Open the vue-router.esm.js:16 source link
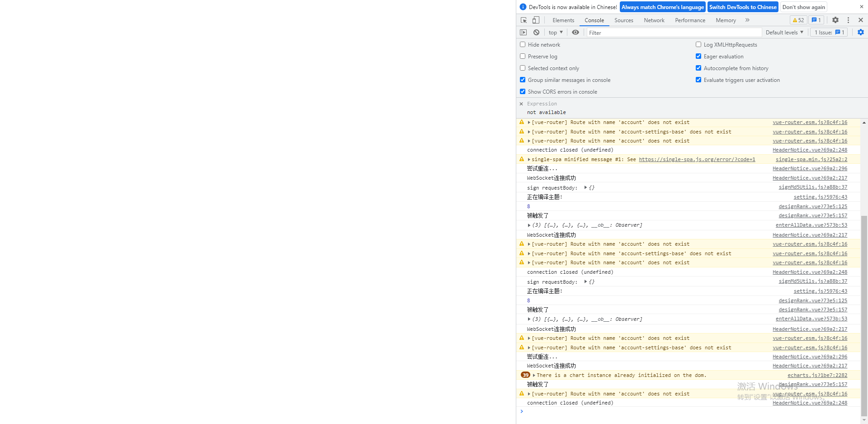 coord(810,122)
